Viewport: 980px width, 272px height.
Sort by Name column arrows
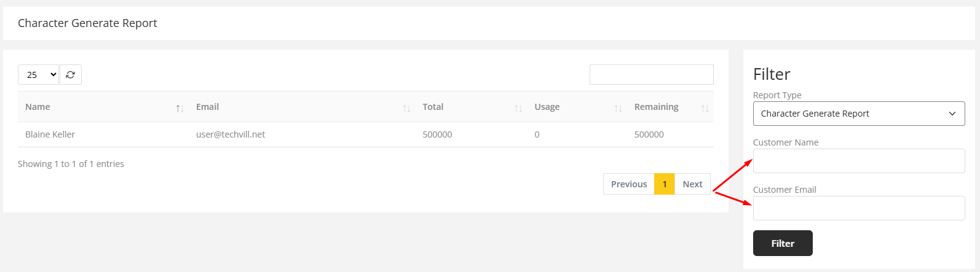click(180, 108)
